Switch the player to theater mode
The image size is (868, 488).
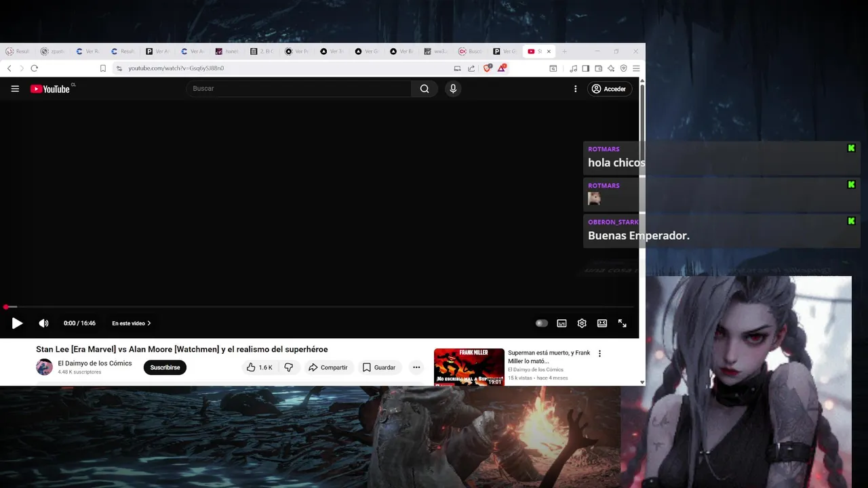[x=601, y=323]
